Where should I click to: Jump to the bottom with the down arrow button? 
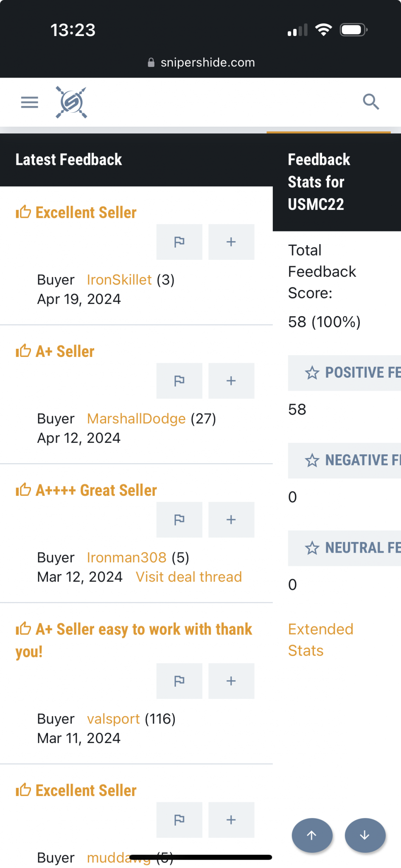coord(365,835)
